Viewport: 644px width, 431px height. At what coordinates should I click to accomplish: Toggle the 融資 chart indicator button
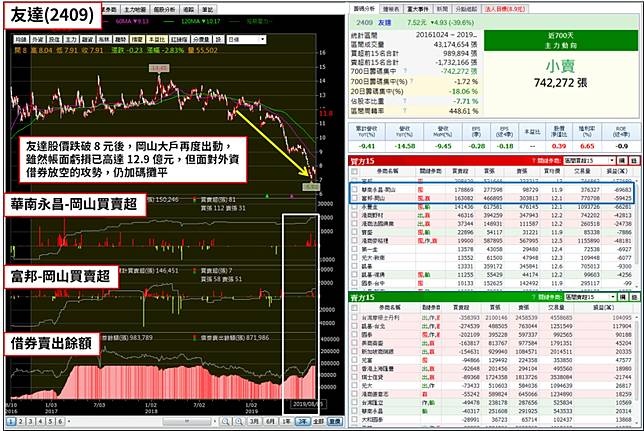tap(87, 39)
